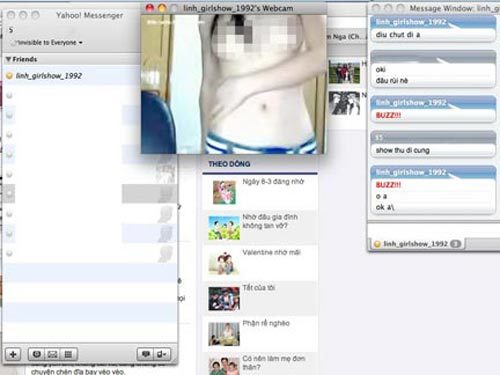
Task: Open article "Nhớ đâu gia đình không tan vỡ?"
Action: pos(270,221)
